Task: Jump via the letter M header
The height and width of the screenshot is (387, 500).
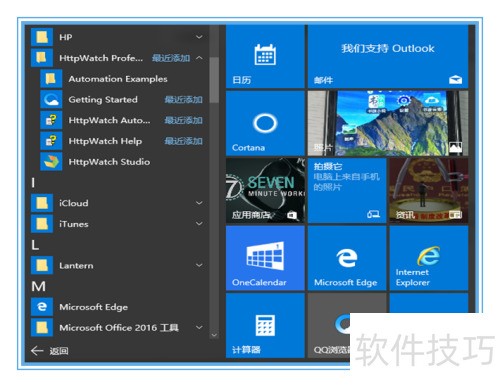Action: [38, 286]
